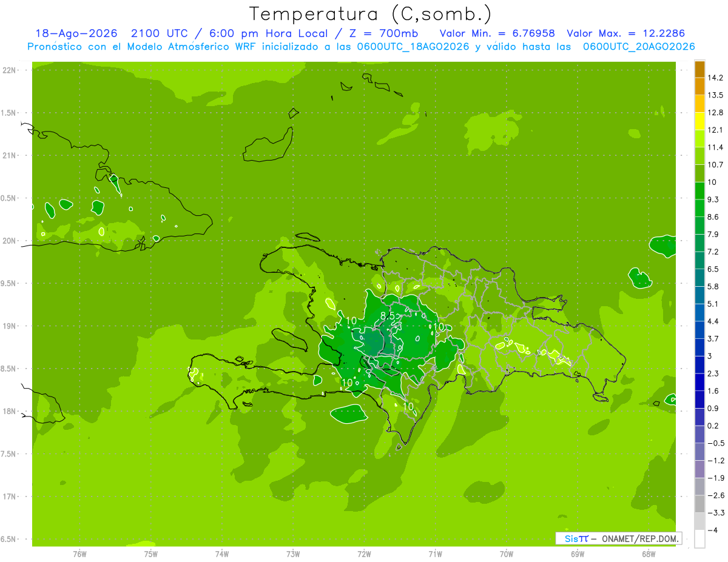Pick the blue swatch between 3 and 3.7
Screen dimensions: 728x562
pyautogui.click(x=699, y=347)
